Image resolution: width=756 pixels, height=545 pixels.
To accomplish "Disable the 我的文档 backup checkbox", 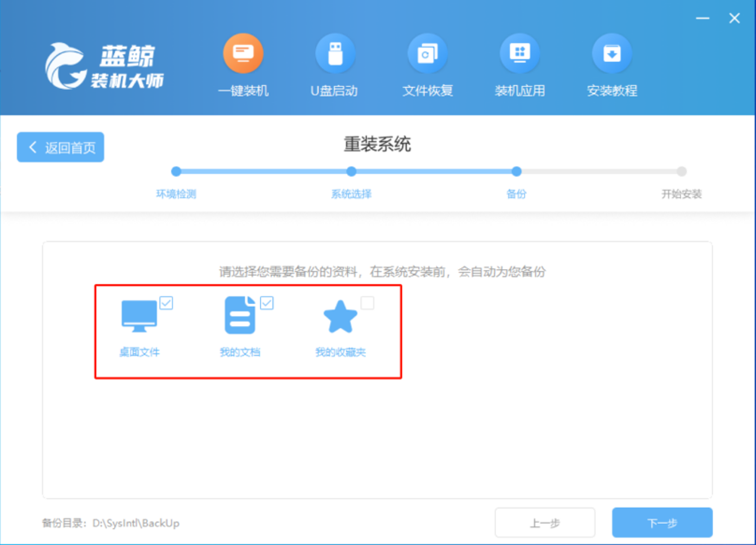I will [x=267, y=303].
